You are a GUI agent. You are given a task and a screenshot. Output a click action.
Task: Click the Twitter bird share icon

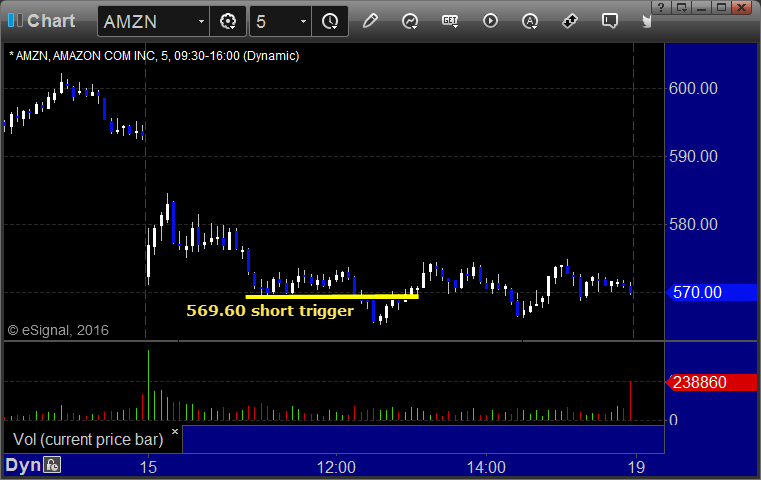(646, 21)
